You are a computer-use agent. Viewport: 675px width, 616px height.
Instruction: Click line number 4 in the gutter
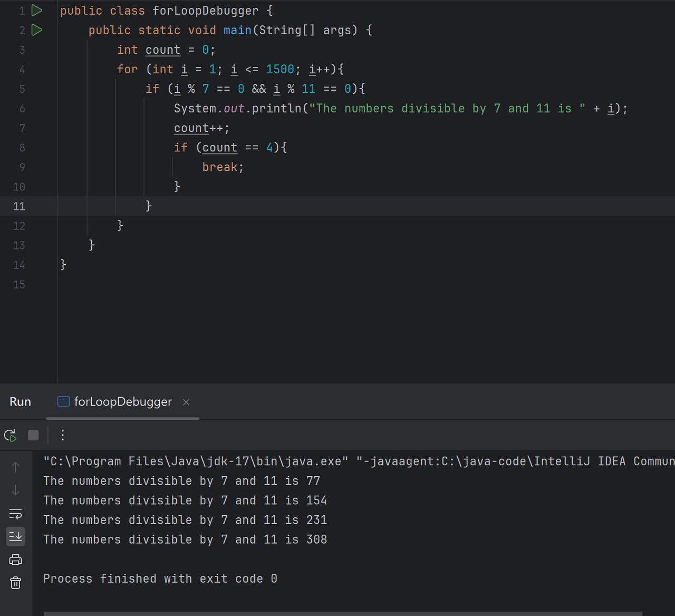click(22, 70)
